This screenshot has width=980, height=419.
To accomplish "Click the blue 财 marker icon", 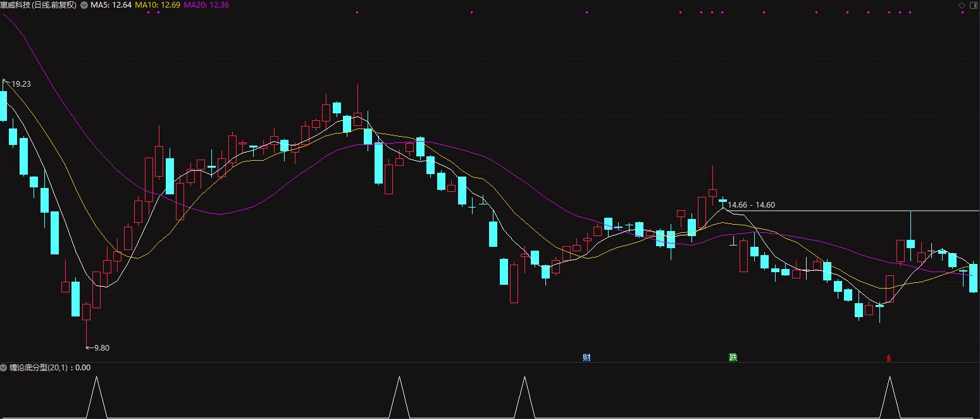I will point(586,358).
